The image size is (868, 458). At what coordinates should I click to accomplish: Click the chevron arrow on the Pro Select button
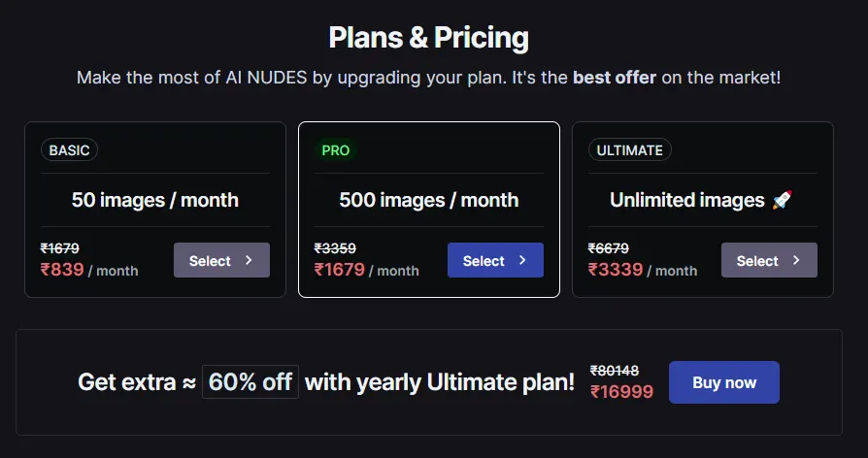pos(522,260)
